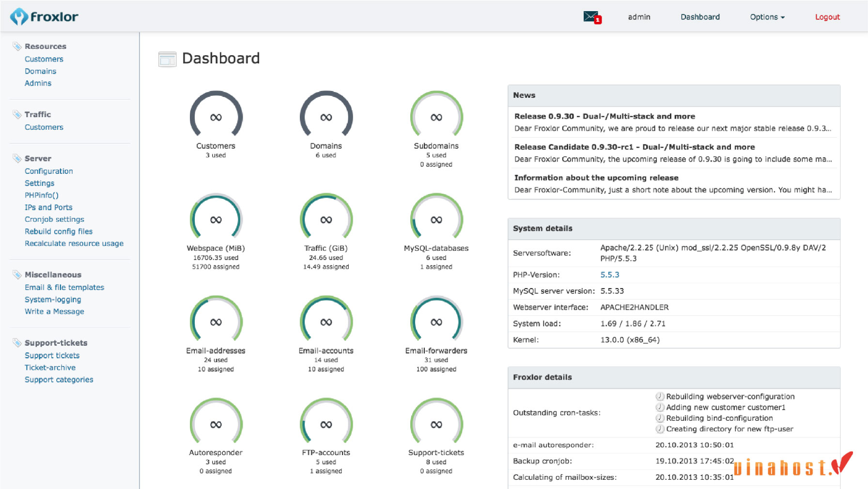Open Admins in the sidebar
The height and width of the screenshot is (489, 868).
click(38, 83)
